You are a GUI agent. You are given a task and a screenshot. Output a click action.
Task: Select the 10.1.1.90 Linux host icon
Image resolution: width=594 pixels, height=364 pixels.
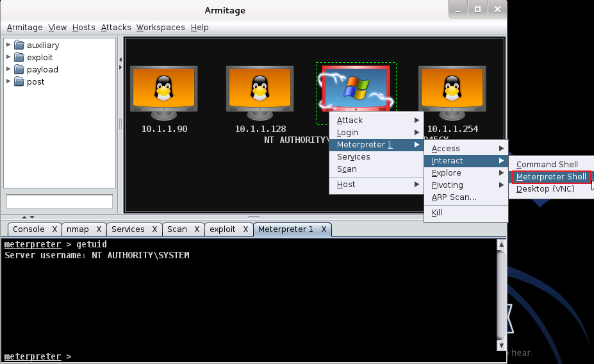coord(163,93)
